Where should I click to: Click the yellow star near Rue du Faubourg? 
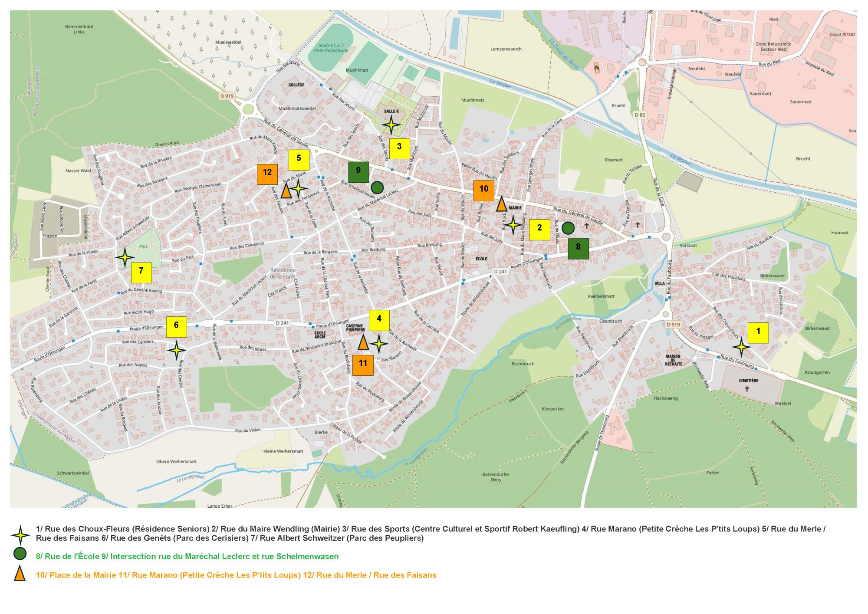pyautogui.click(x=741, y=347)
